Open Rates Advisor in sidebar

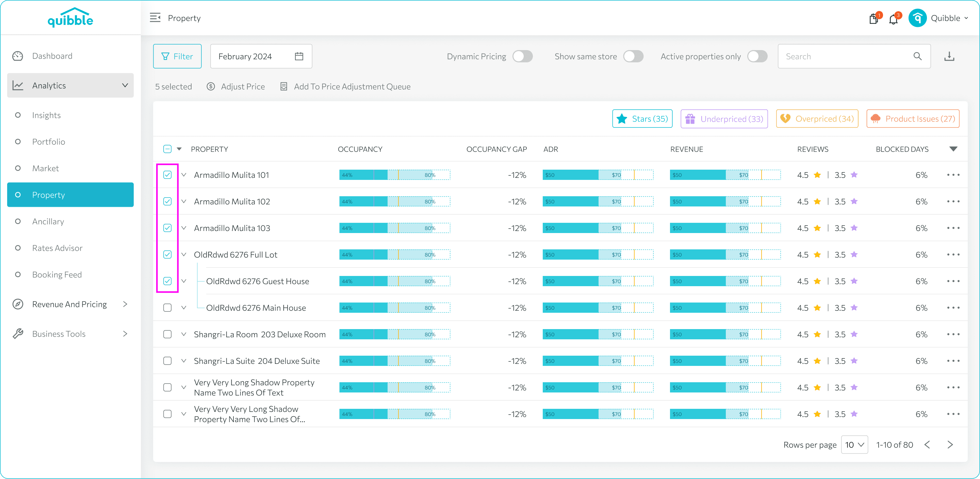[58, 248]
